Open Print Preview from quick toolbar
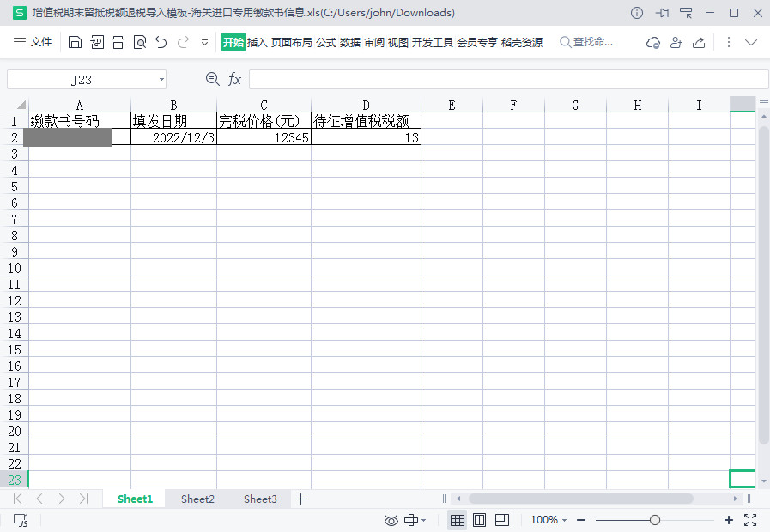Image resolution: width=770 pixels, height=532 pixels. point(139,42)
